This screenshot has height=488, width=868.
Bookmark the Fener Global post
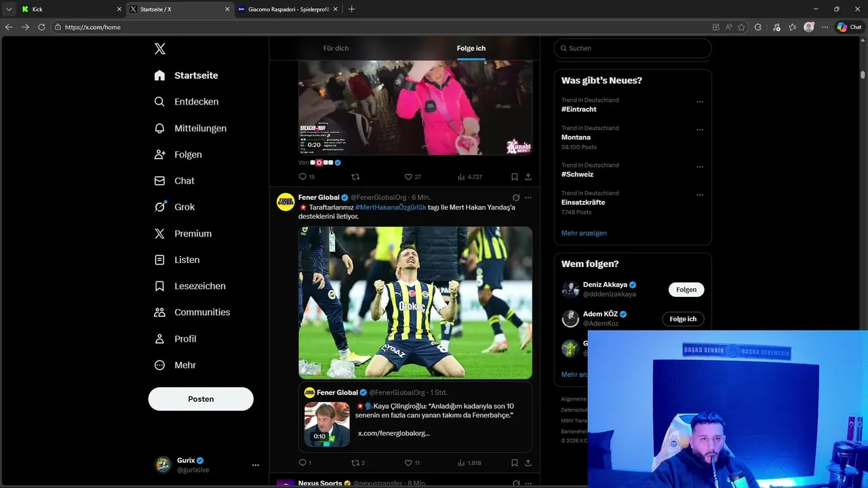[515, 463]
